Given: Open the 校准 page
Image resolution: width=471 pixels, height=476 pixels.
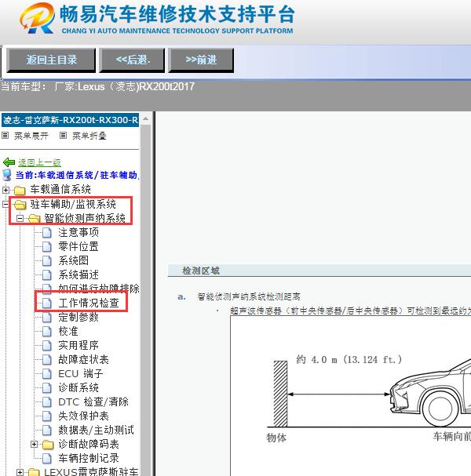Looking at the screenshot, I should point(68,331).
